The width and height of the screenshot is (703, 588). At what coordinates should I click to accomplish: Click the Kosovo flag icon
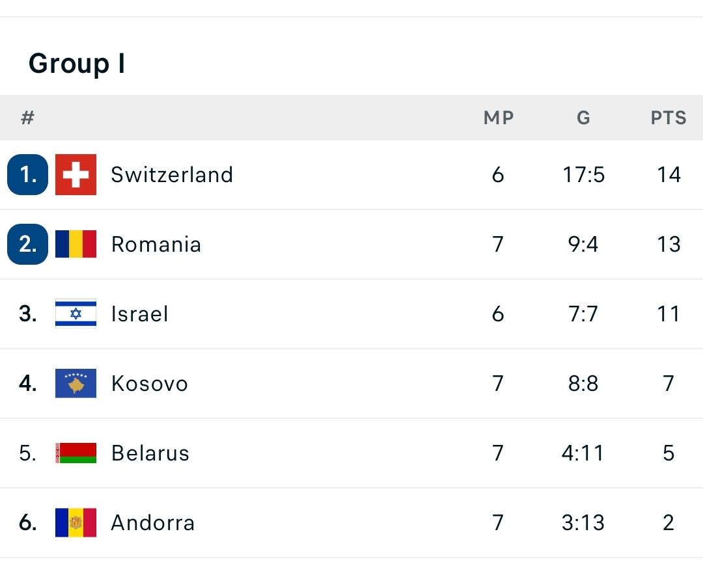point(76,383)
